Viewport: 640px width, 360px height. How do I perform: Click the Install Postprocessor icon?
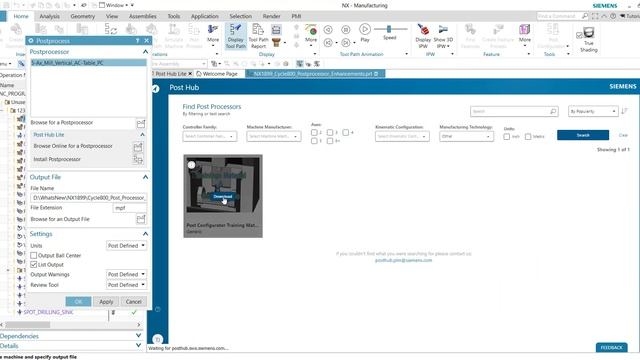click(138, 160)
